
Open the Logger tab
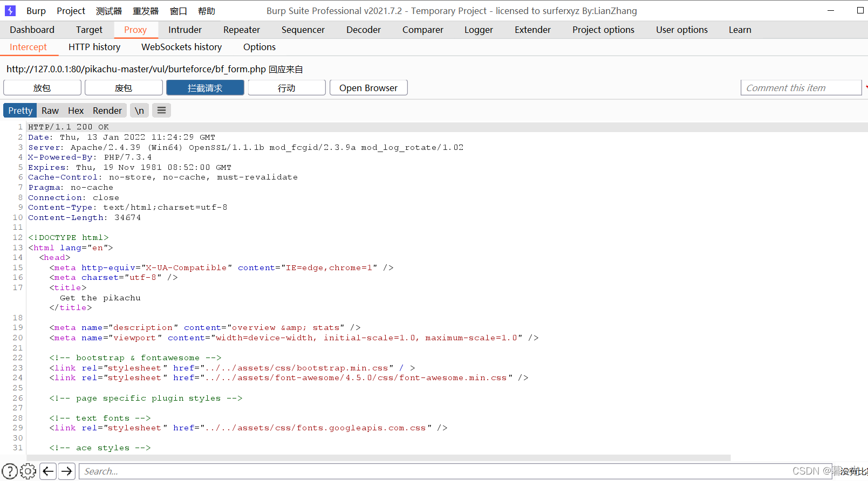click(x=479, y=30)
